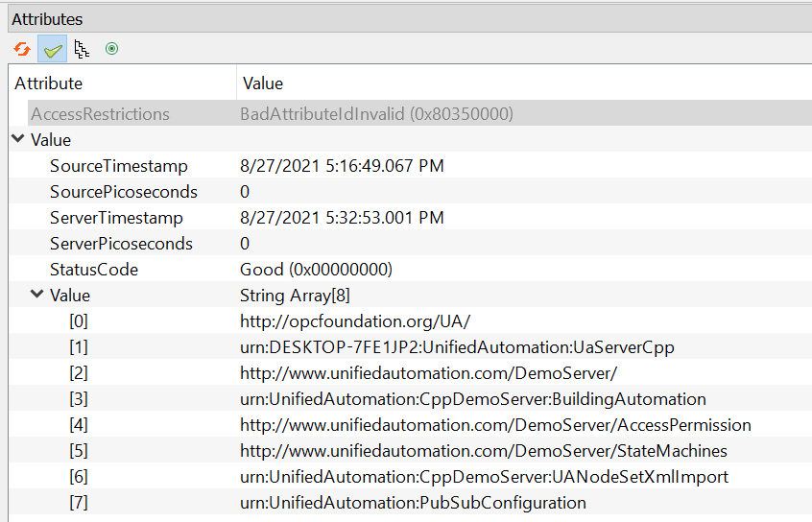This screenshot has width=812, height=522.
Task: Click the tree structure view icon
Action: (82, 49)
